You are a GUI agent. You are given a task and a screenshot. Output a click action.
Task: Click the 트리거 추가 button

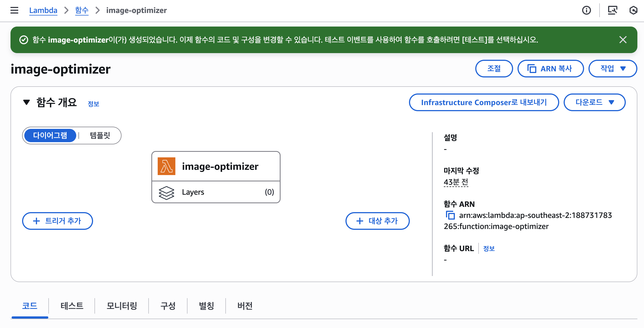pyautogui.click(x=57, y=221)
